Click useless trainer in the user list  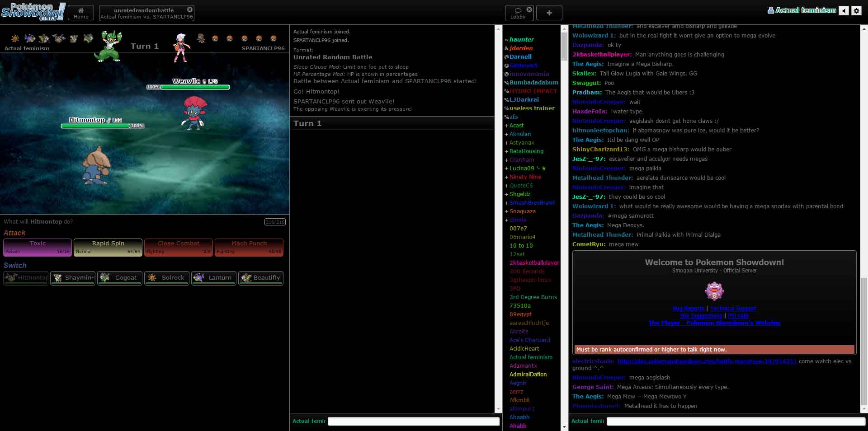[532, 108]
